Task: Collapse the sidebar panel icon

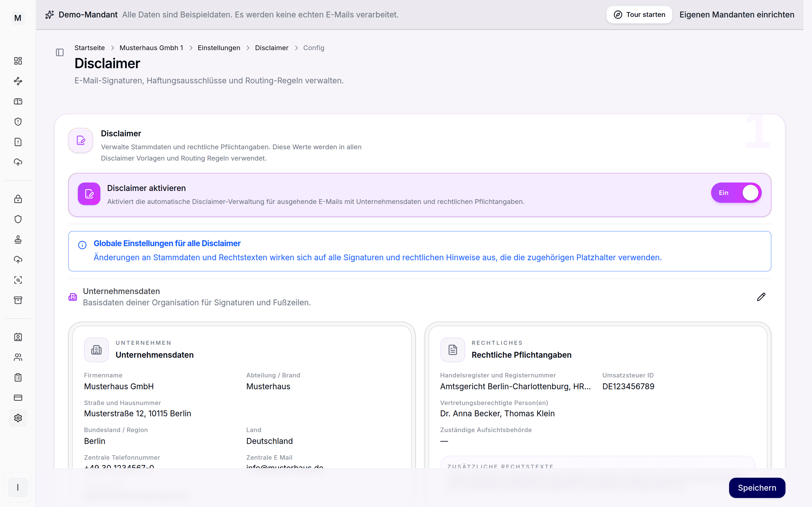Action: coord(60,52)
